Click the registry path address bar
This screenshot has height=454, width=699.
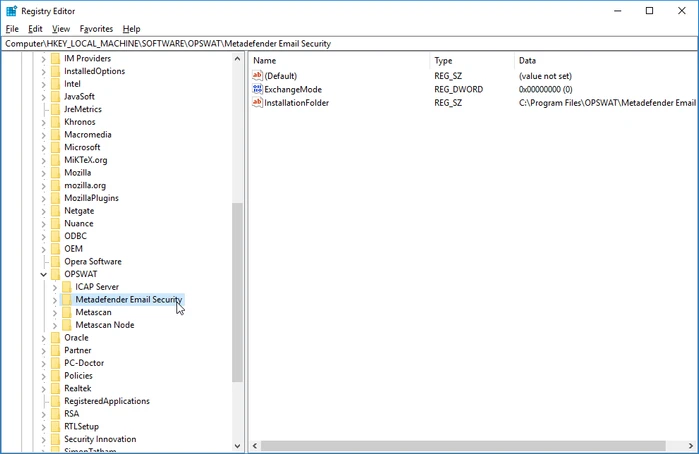coord(350,44)
